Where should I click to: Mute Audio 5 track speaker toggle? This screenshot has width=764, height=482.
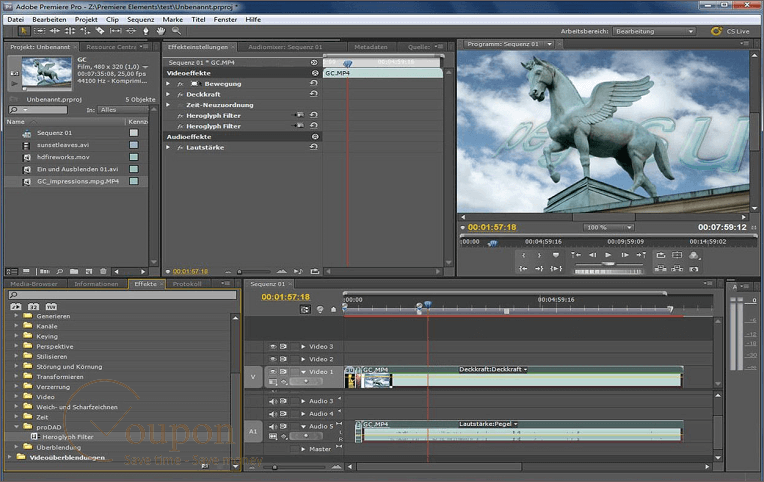point(273,426)
